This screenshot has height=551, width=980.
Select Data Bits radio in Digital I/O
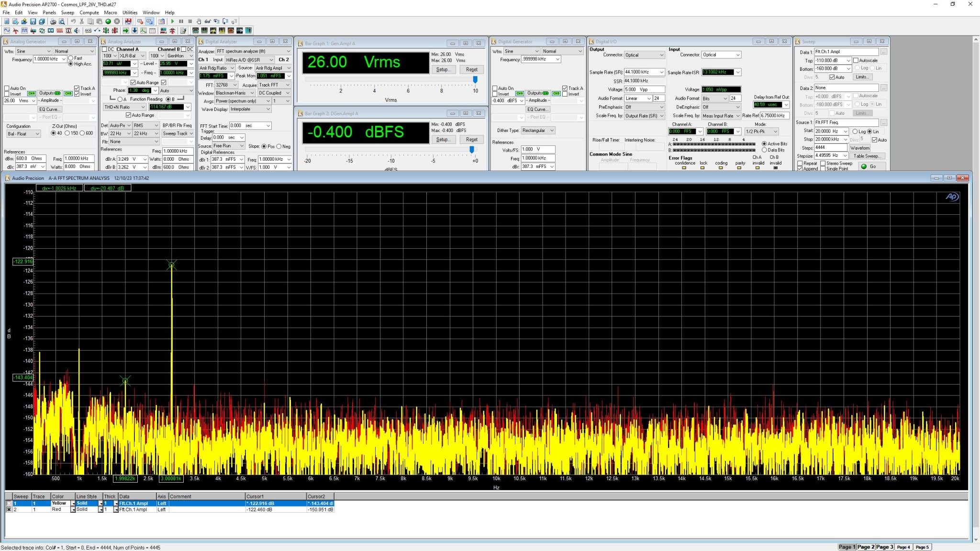pyautogui.click(x=764, y=150)
